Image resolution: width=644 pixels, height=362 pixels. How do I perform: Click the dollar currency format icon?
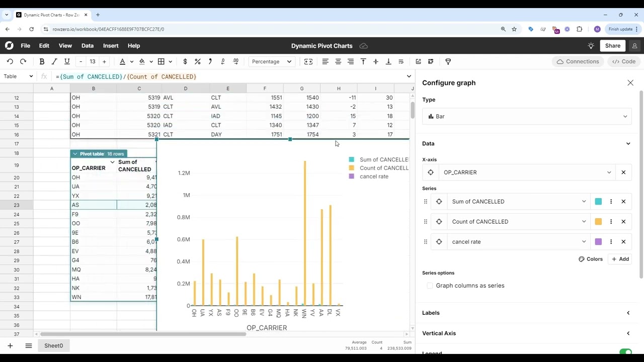point(185,61)
